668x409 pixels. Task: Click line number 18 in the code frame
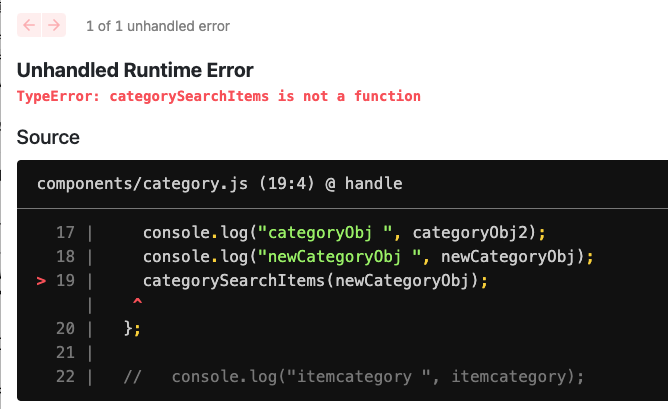pyautogui.click(x=66, y=257)
